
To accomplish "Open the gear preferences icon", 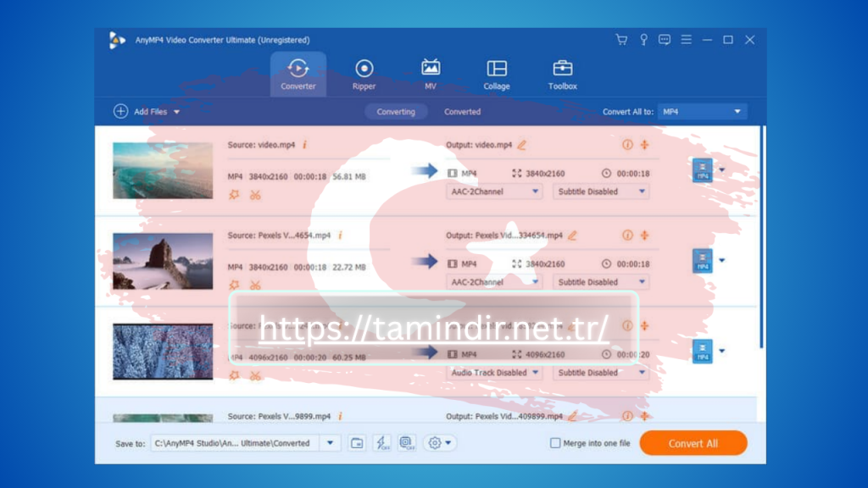I will 435,443.
